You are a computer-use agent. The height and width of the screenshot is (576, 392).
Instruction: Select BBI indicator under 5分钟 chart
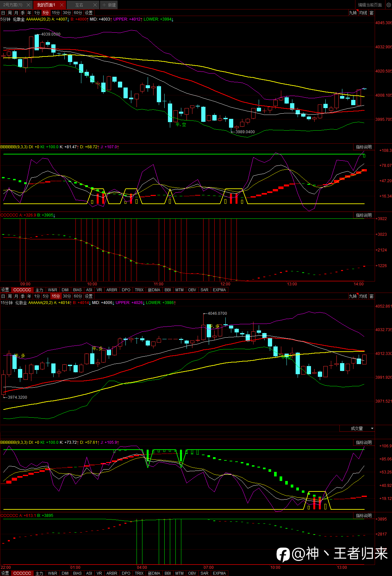point(168,290)
